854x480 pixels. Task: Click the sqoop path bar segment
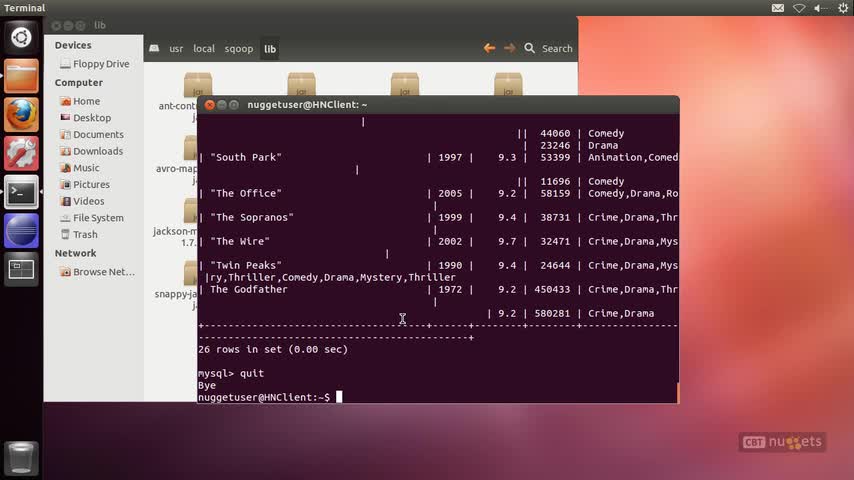click(239, 48)
